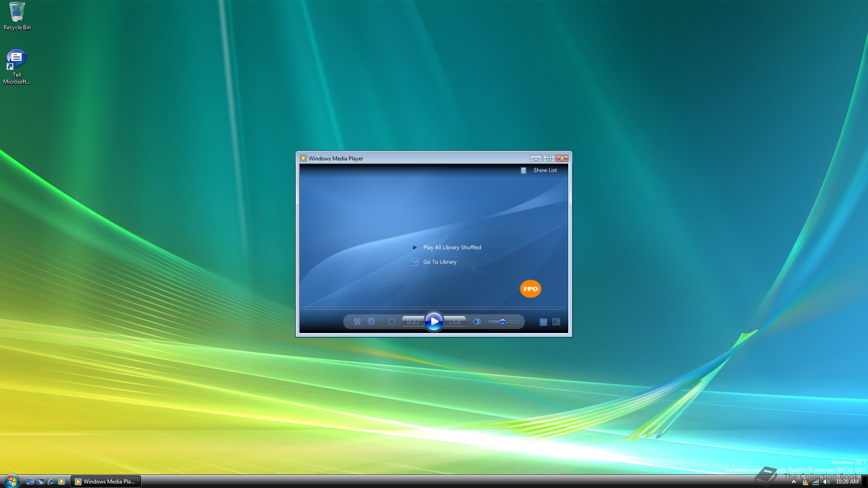
Task: Click the seek bar in the player
Action: [x=434, y=308]
